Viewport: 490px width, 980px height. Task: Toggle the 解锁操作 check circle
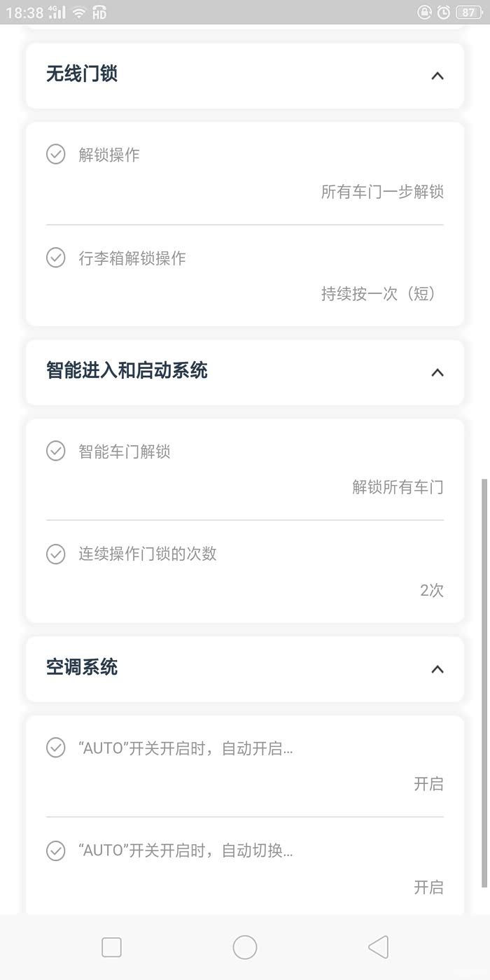(56, 154)
